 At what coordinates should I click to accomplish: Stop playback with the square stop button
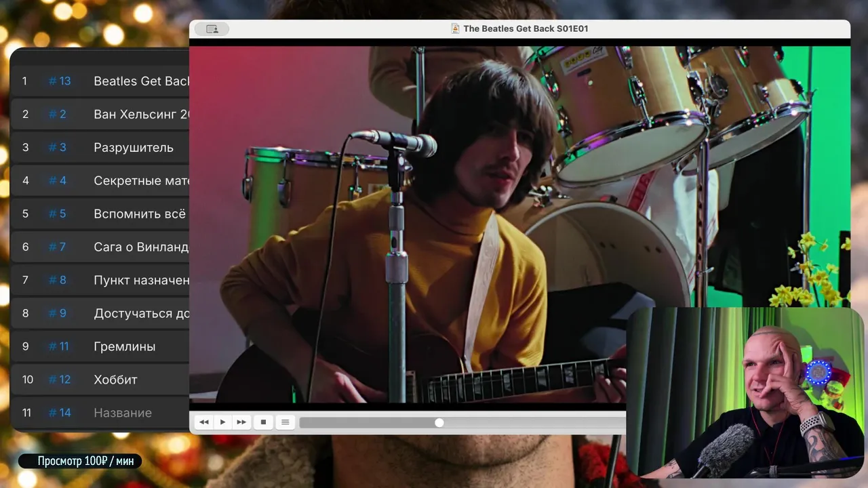coord(263,422)
